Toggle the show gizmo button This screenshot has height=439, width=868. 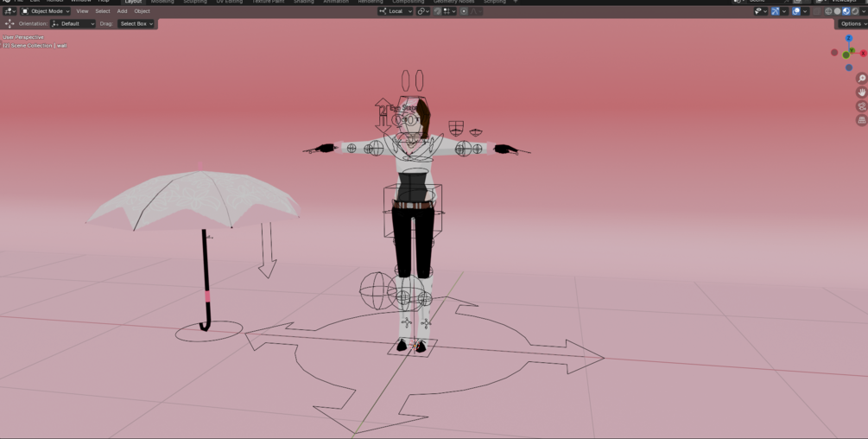pyautogui.click(x=775, y=11)
